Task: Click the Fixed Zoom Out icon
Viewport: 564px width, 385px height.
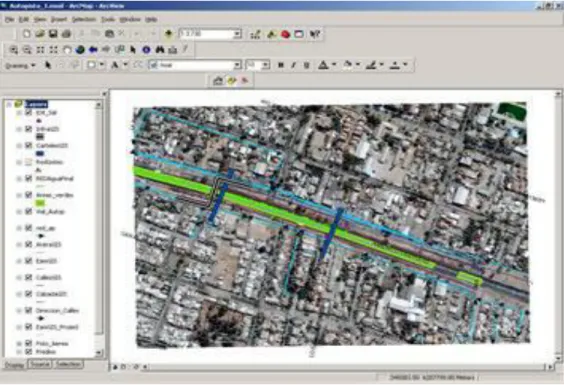Action: pos(54,50)
